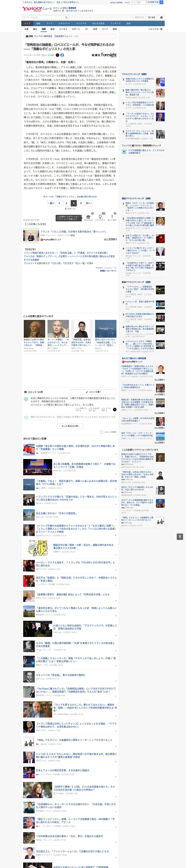
Task: Toggle the コメント非表示 checkbox
Action: coord(102,432)
